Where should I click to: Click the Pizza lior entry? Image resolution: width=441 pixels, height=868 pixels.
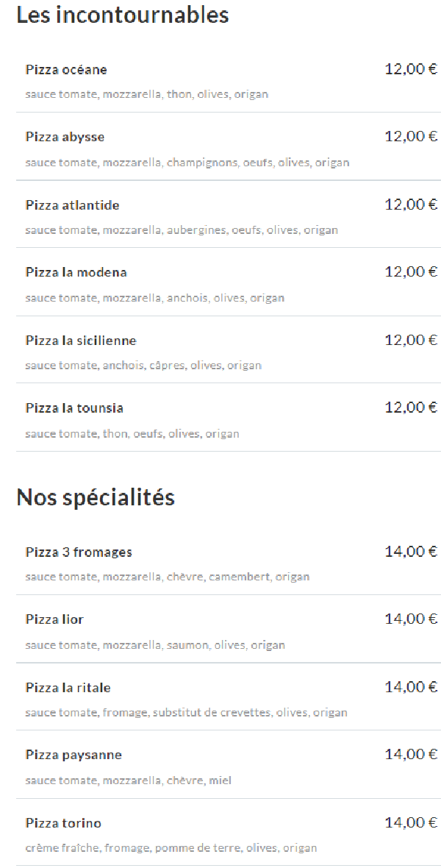click(229, 629)
